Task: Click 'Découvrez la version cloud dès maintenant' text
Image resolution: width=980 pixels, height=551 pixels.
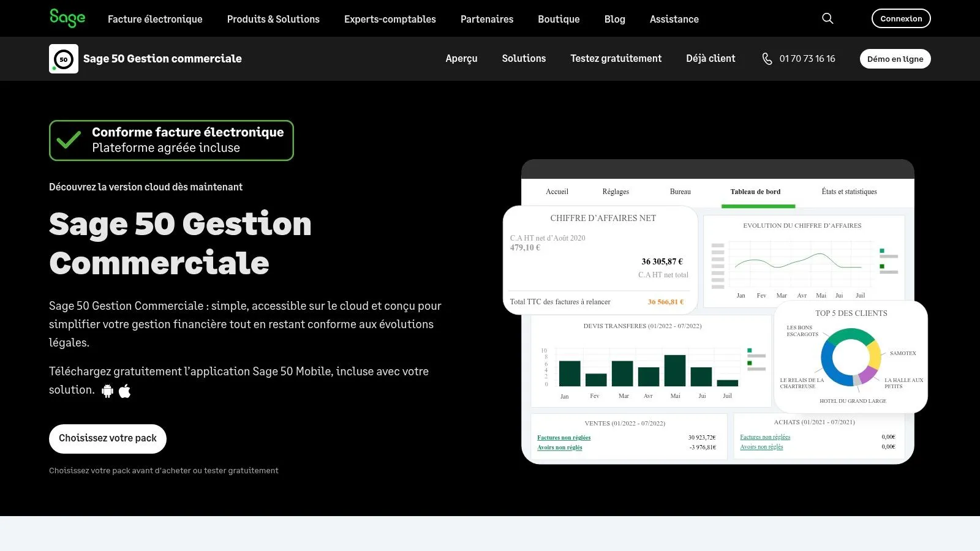Action: click(x=146, y=187)
